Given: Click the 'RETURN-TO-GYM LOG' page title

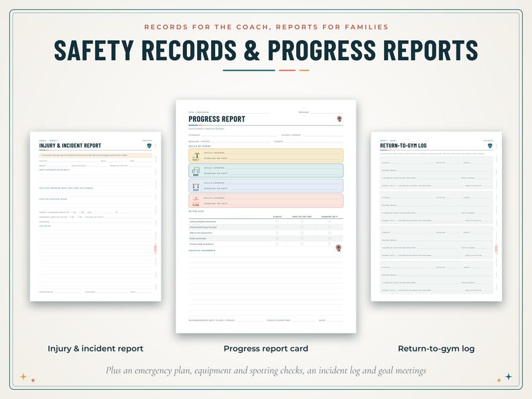Looking at the screenshot, I should point(403,145).
